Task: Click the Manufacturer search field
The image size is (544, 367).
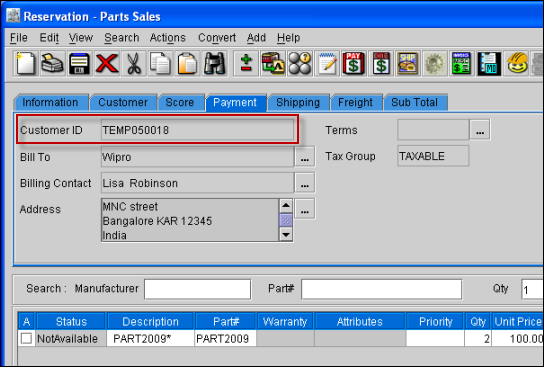Action: 197,289
